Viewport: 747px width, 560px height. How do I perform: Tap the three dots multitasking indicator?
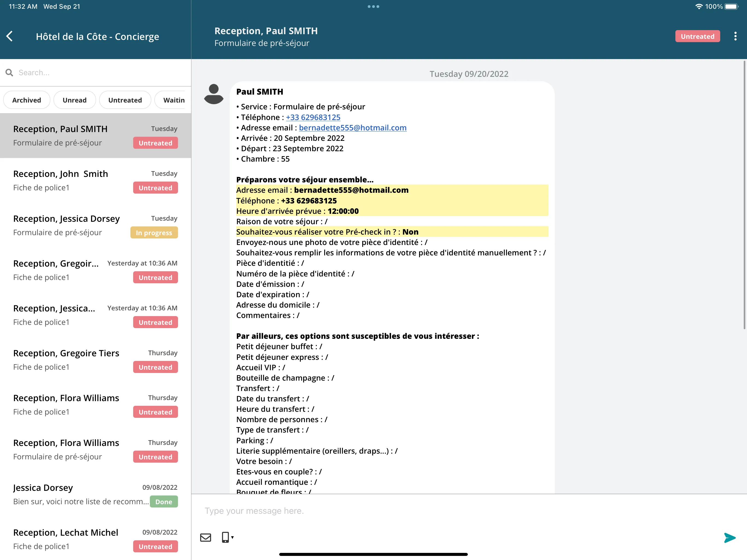click(x=373, y=6)
